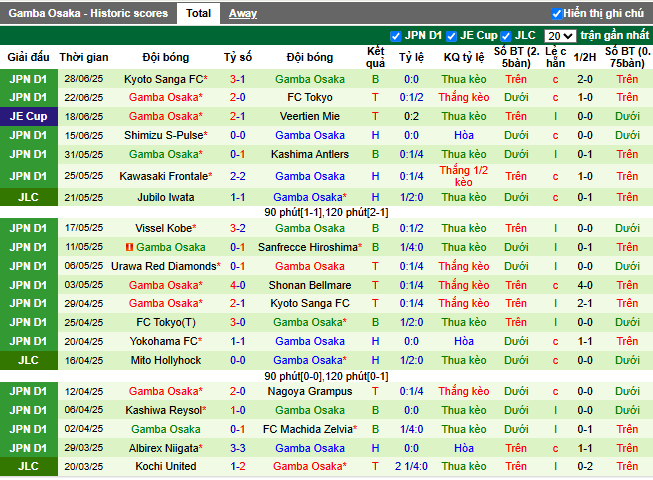Click the 0:2 odds in Veertien Mie row
653x480 pixels.
click(411, 116)
